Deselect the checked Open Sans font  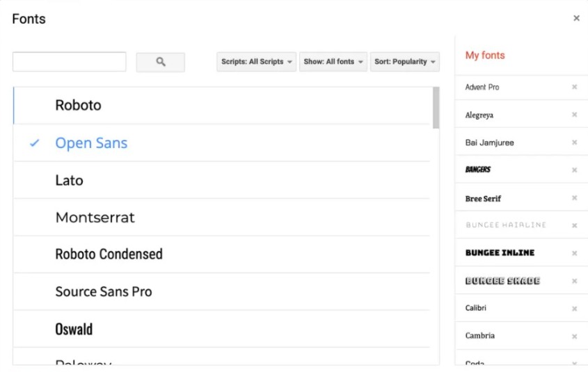[91, 143]
